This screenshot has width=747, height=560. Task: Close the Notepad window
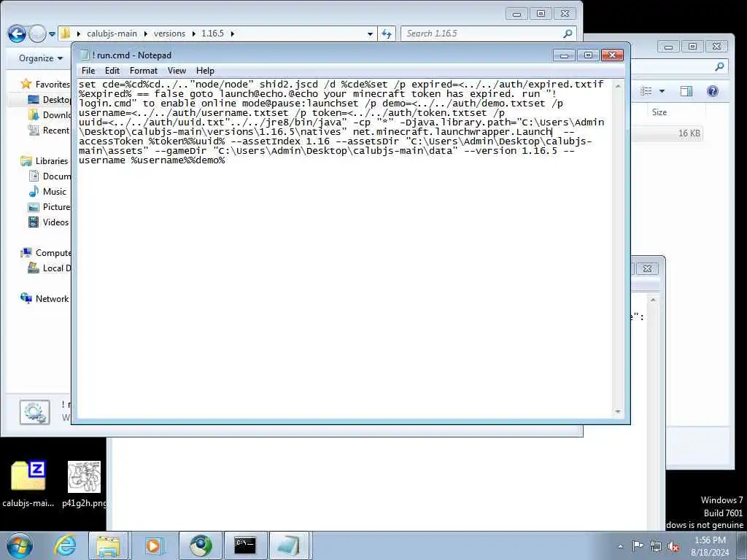612,55
